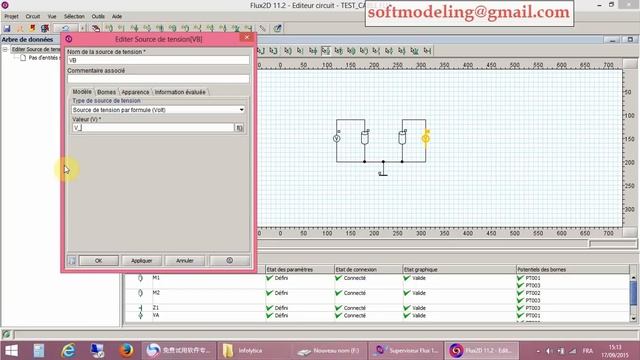Click the Annuler button
This screenshot has height=360, width=640.
click(185, 260)
